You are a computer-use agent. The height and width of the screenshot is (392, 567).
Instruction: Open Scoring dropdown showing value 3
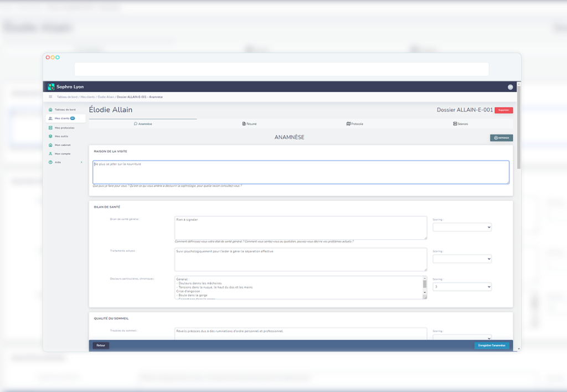coord(462,287)
